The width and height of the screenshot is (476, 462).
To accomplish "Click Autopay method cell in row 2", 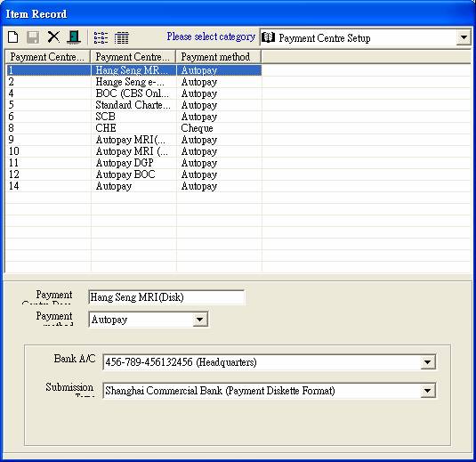I will pos(219,82).
